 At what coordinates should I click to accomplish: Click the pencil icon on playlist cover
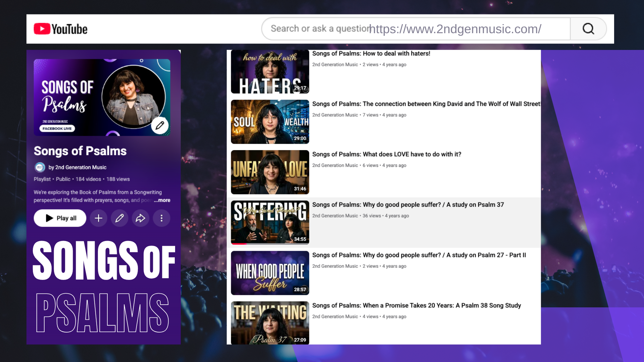(x=160, y=125)
